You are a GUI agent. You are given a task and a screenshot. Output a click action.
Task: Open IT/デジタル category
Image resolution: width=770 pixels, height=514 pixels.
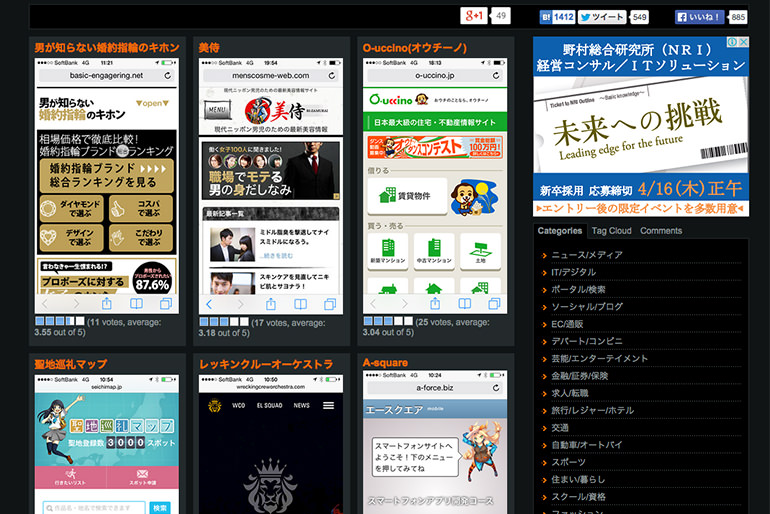[x=574, y=272]
